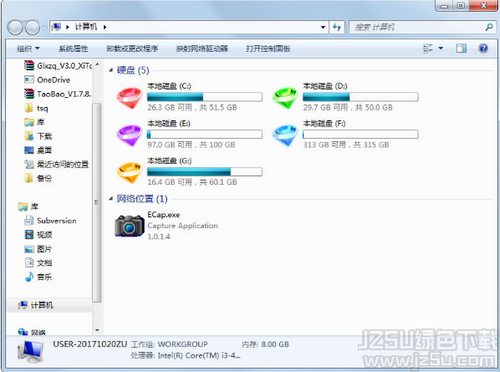Click computer icon in address bar
The width and height of the screenshot is (500, 372).
57,27
